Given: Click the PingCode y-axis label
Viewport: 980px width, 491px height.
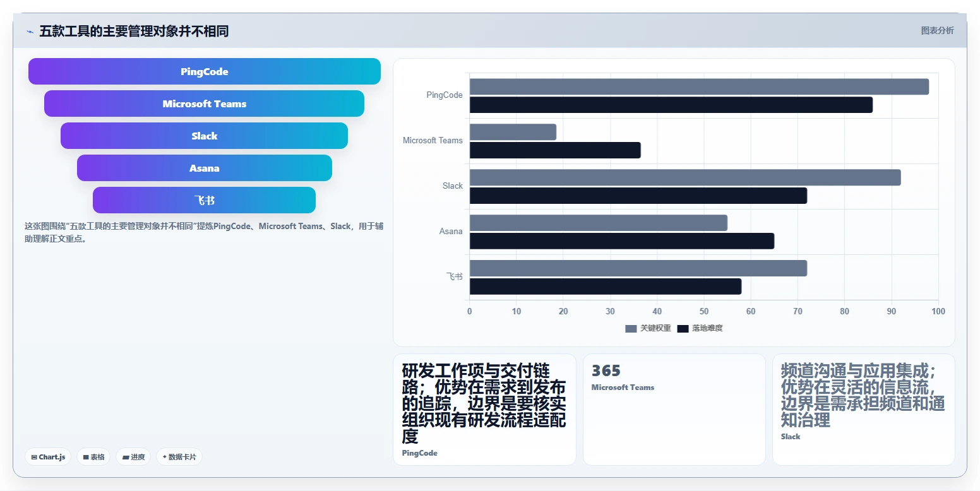Looking at the screenshot, I should (445, 95).
